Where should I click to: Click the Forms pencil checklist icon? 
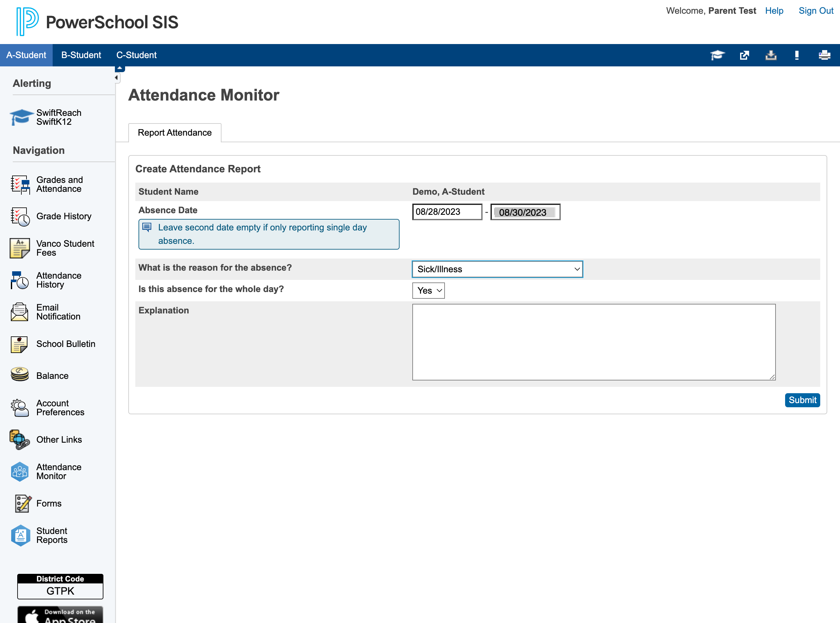(x=23, y=504)
